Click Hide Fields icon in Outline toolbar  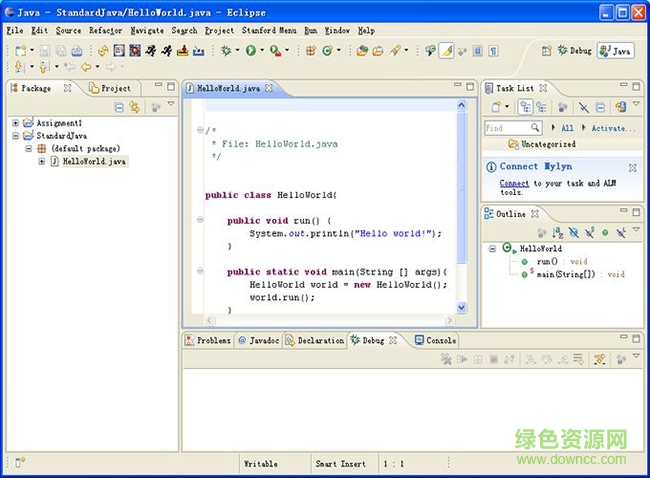point(573,232)
